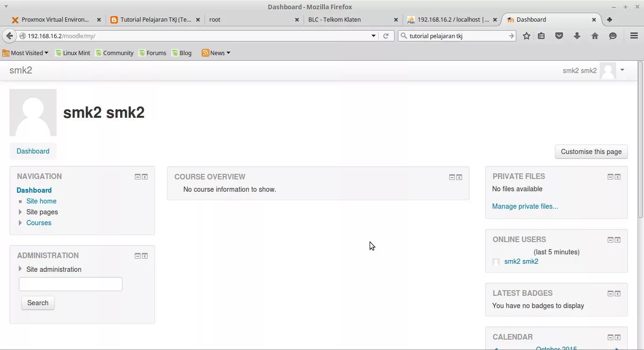The width and height of the screenshot is (644, 350).
Task: Focus the Administration search text field
Action: click(71, 284)
